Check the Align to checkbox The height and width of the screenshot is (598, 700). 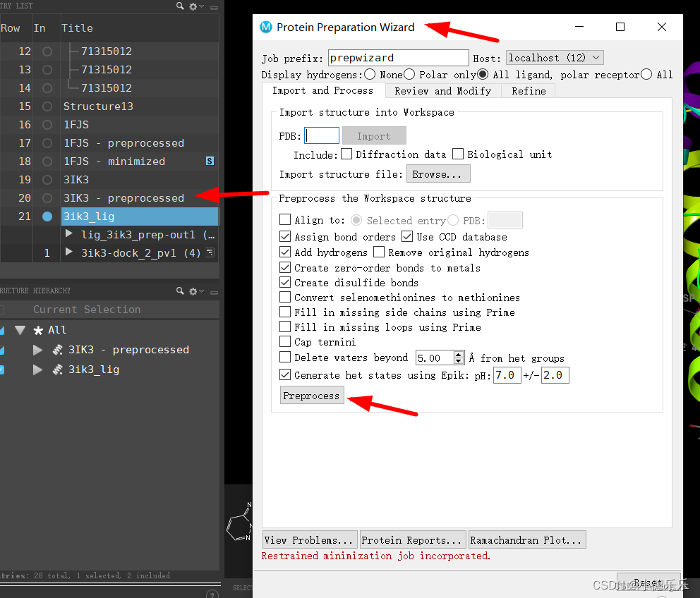point(285,219)
